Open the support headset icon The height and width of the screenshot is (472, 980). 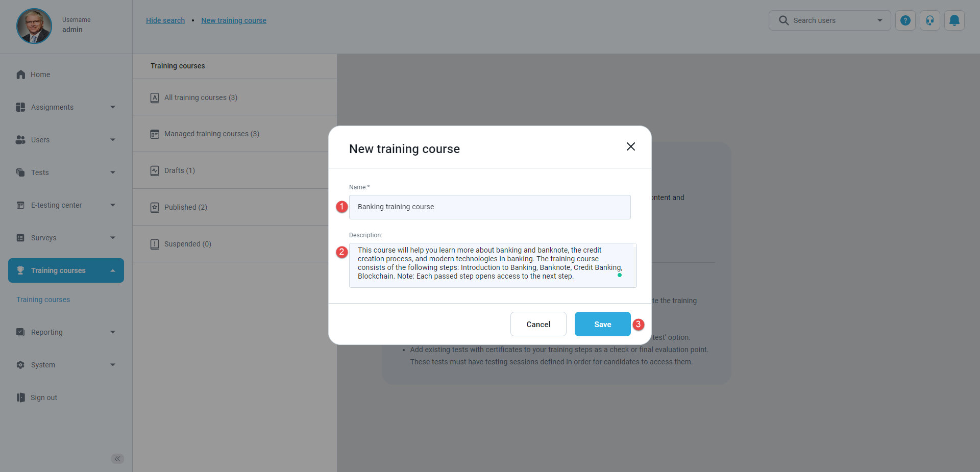tap(929, 20)
